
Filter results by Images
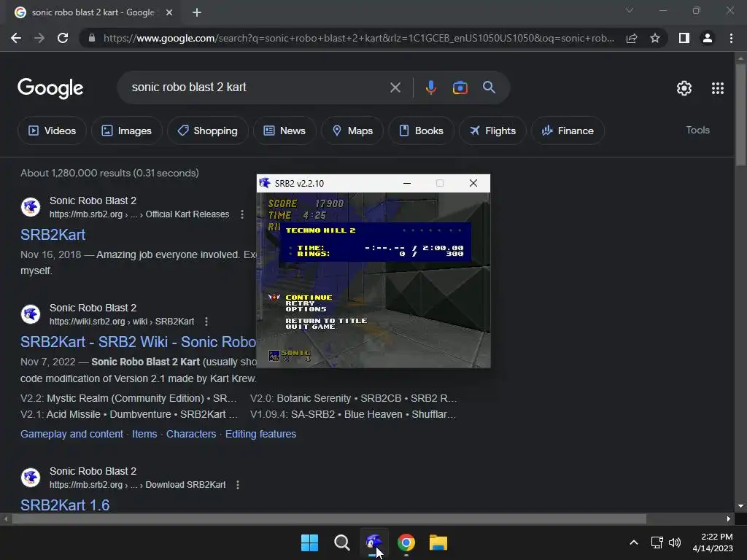126,131
